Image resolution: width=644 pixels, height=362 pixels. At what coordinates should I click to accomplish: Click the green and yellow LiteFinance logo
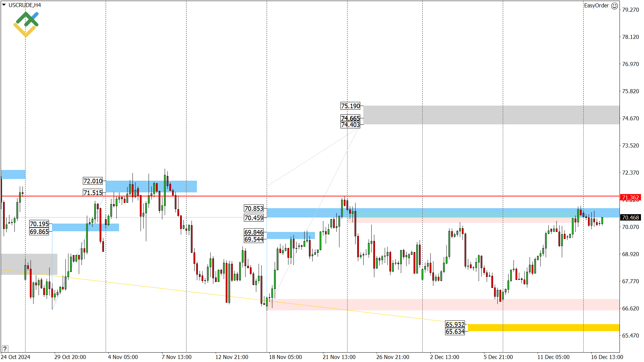[26, 24]
